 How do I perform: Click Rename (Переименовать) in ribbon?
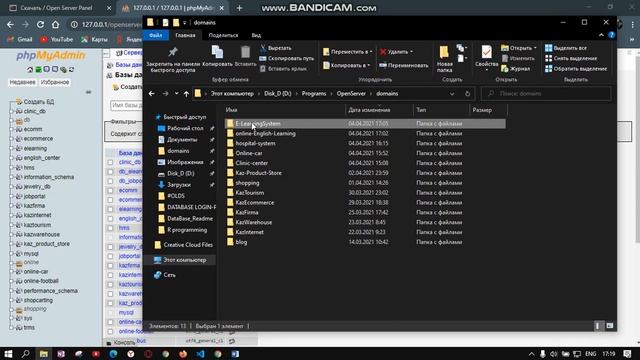404,65
